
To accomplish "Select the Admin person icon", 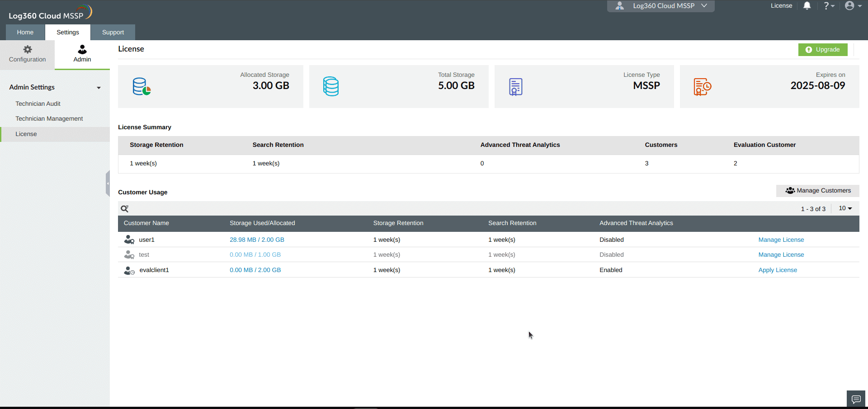I will pyautogui.click(x=82, y=49).
